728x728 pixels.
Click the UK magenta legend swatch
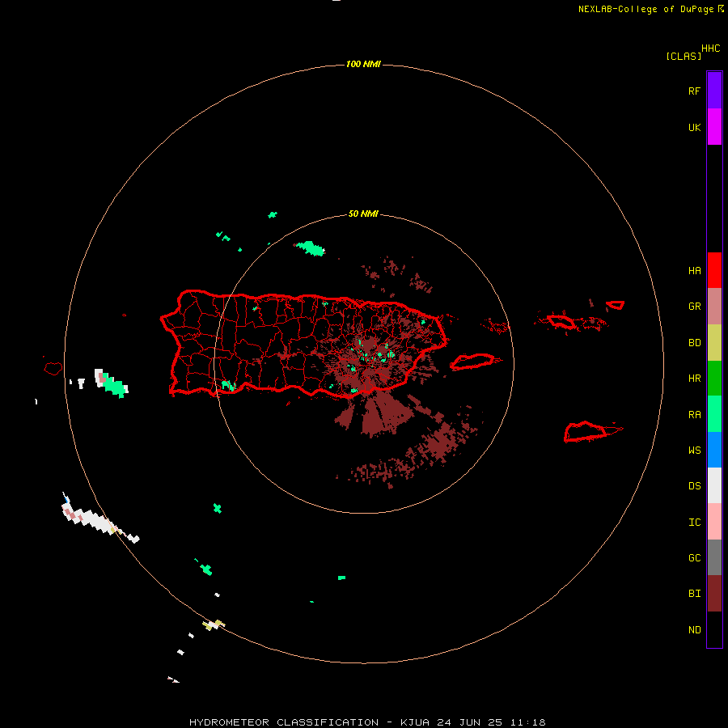tap(714, 127)
